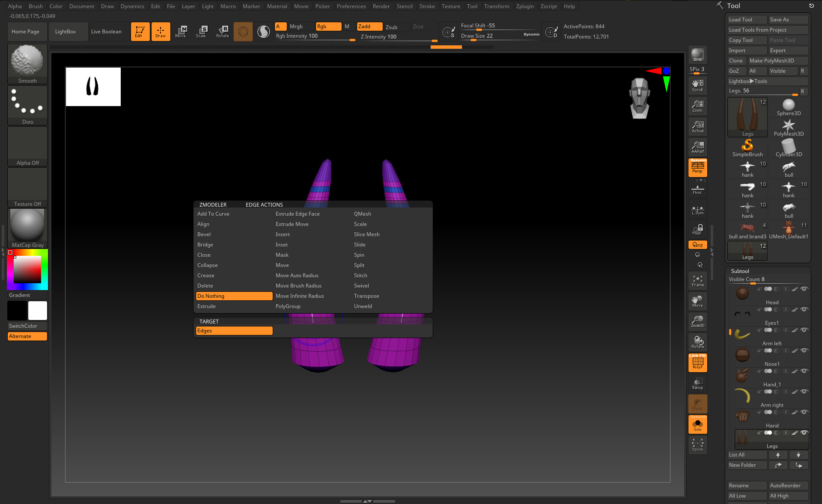
Task: Select the Legs subtool row
Action: pyautogui.click(x=771, y=439)
